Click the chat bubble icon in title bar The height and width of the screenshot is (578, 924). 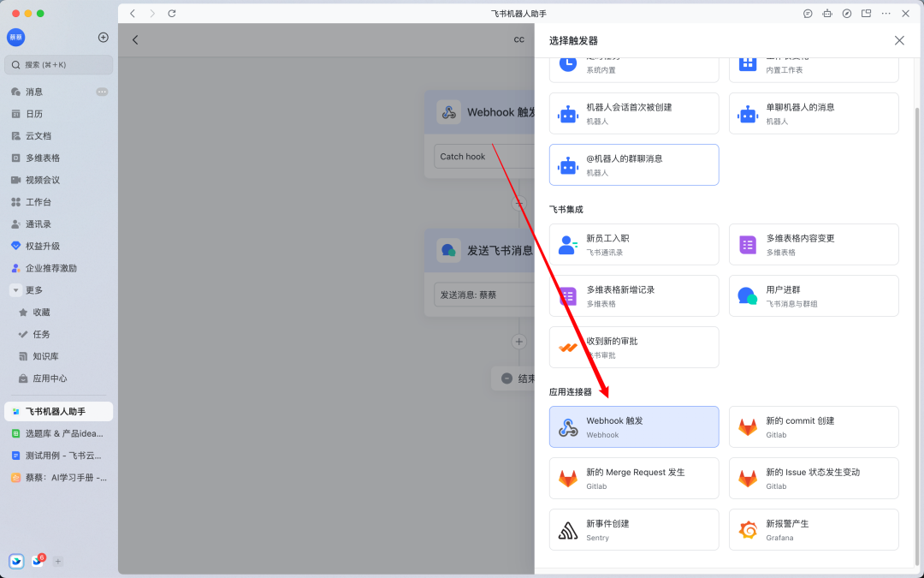point(808,13)
